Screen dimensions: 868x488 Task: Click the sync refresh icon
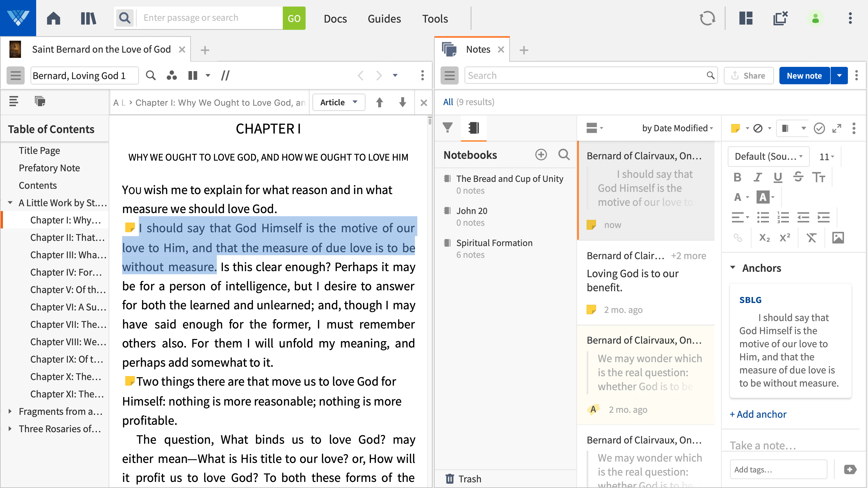pos(707,18)
